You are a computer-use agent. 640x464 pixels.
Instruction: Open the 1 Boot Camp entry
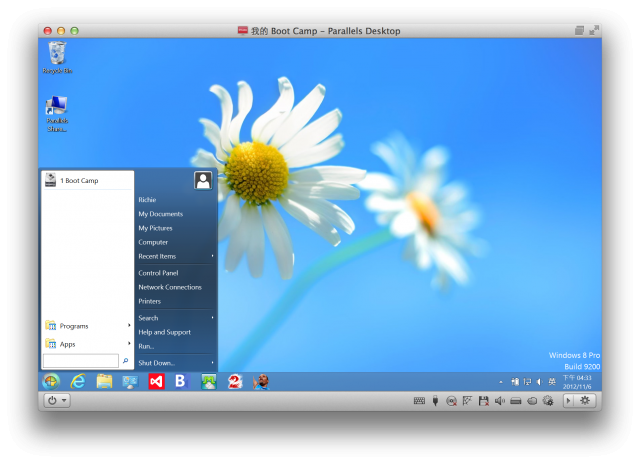(88, 180)
